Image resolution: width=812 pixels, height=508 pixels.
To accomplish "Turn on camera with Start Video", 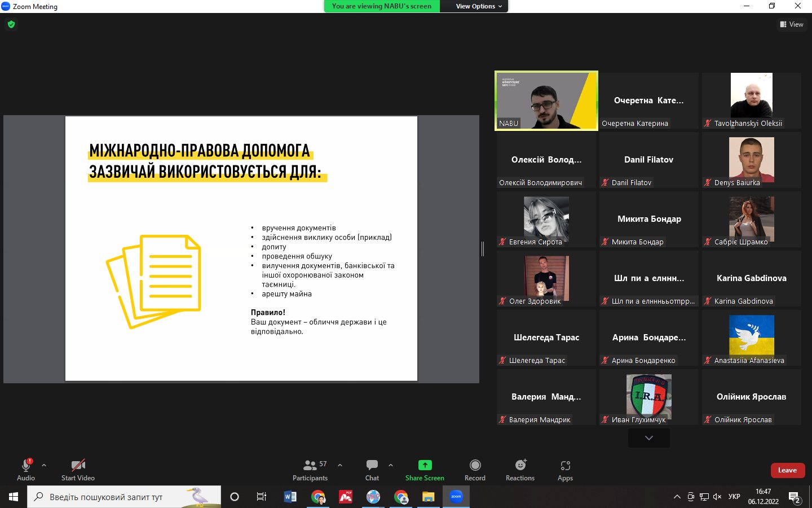I will pyautogui.click(x=78, y=470).
